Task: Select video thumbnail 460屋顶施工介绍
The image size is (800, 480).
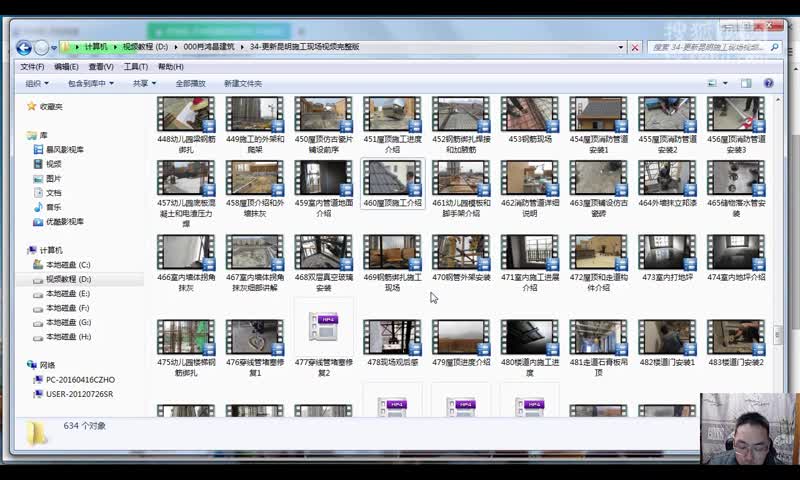Action: (392, 184)
